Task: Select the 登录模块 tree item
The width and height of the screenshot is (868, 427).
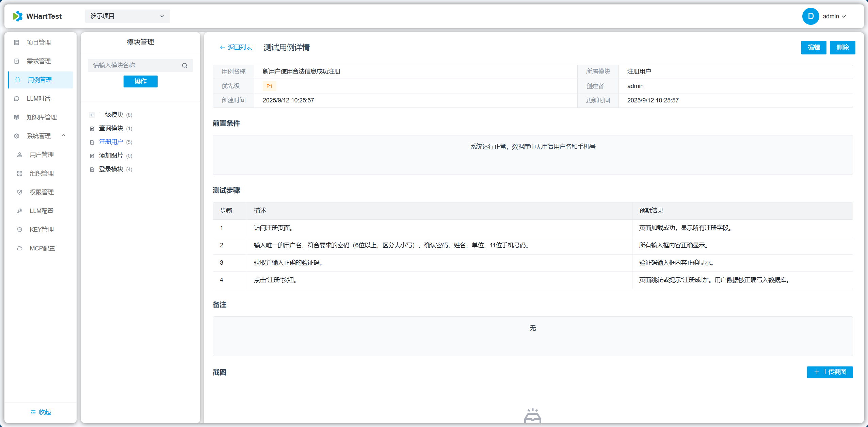Action: [x=111, y=169]
